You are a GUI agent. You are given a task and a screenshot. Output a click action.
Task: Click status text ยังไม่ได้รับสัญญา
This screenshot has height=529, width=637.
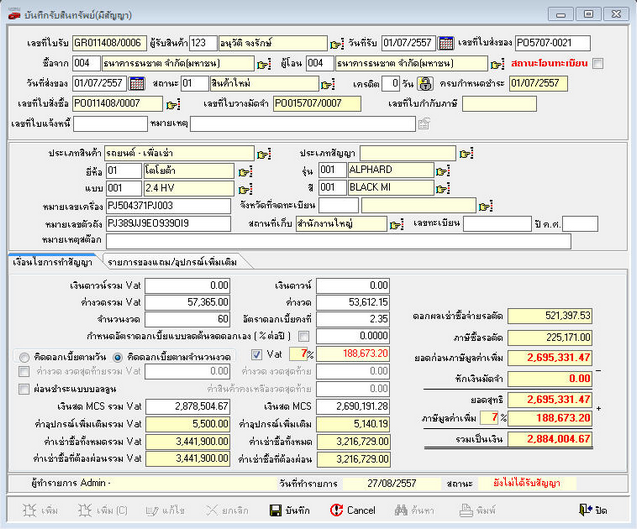click(x=527, y=483)
